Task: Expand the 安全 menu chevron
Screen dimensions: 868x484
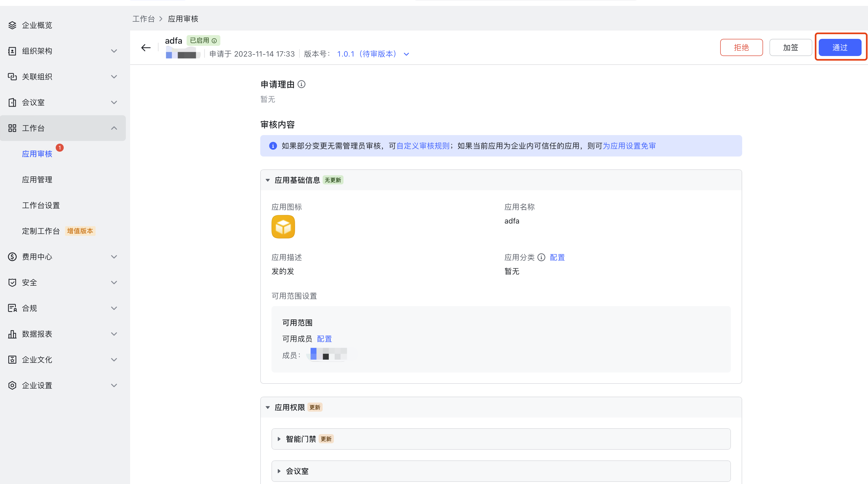Action: coord(114,283)
